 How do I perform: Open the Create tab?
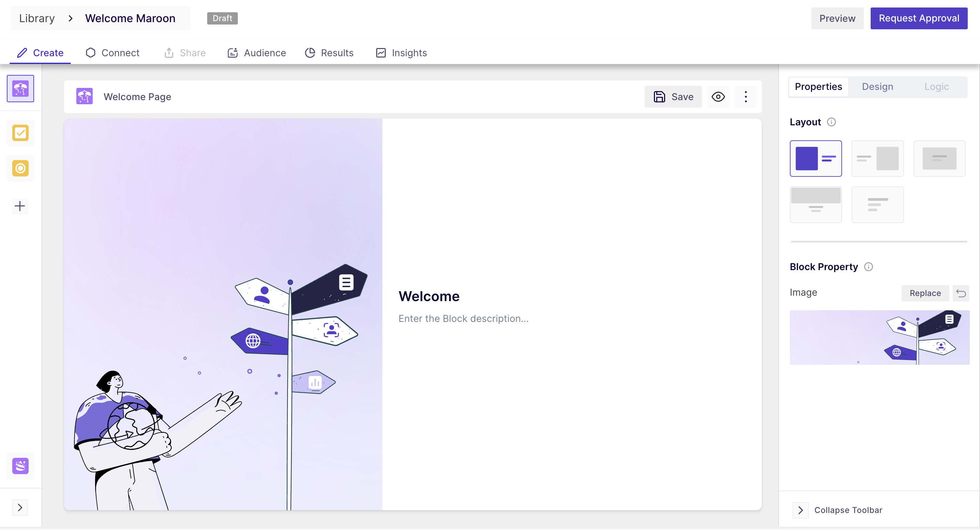coord(40,53)
